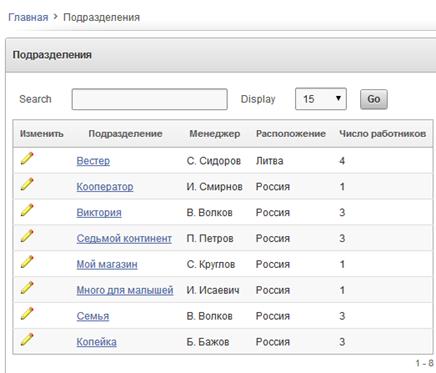Click manager cell С. Сидоров

[214, 161]
